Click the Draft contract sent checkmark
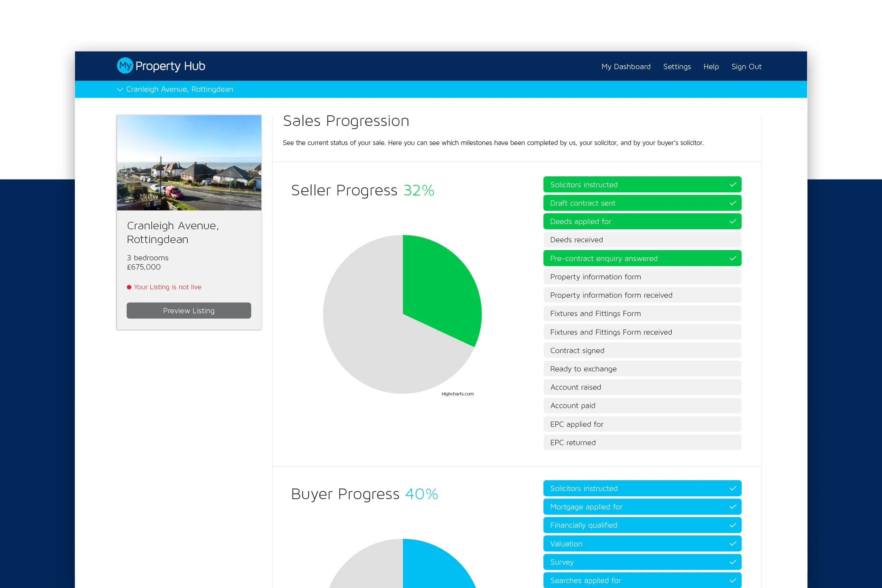Image resolution: width=882 pixels, height=588 pixels. click(x=733, y=203)
